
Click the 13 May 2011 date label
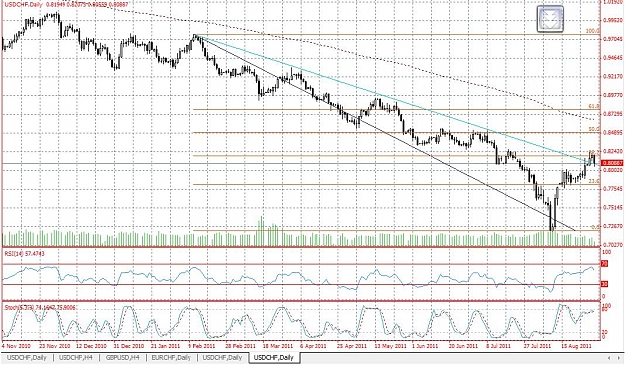(x=390, y=346)
